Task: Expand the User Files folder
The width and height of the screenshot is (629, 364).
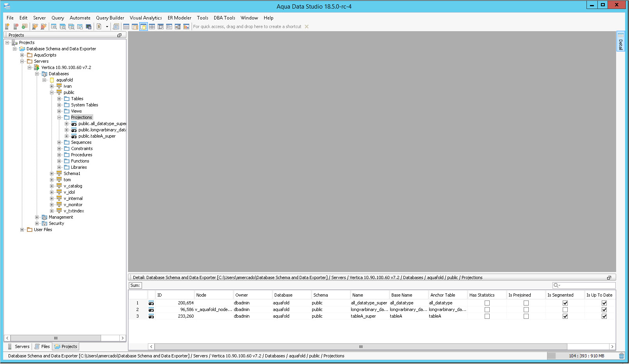Action: click(22, 230)
